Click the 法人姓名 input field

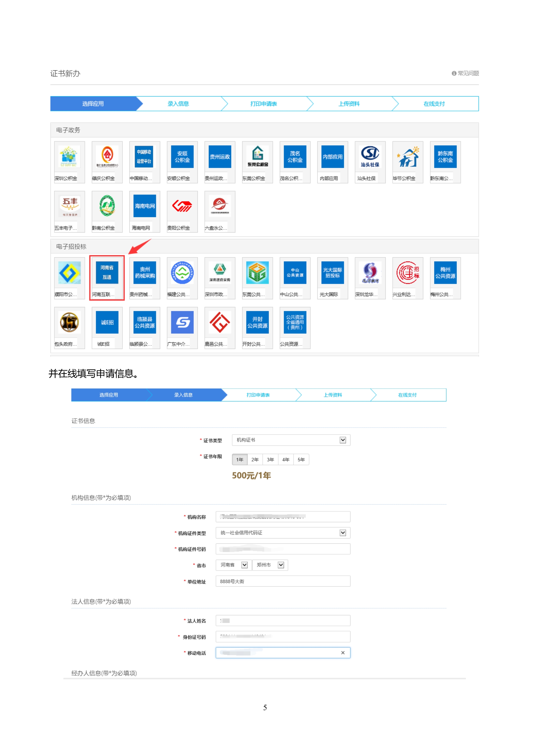pos(283,621)
